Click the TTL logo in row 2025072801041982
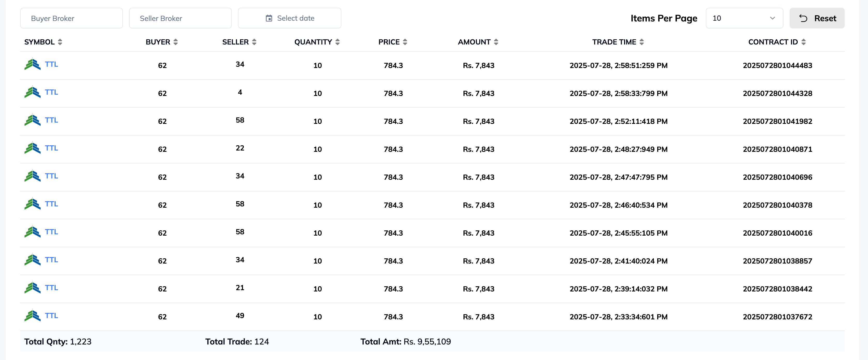 tap(32, 120)
